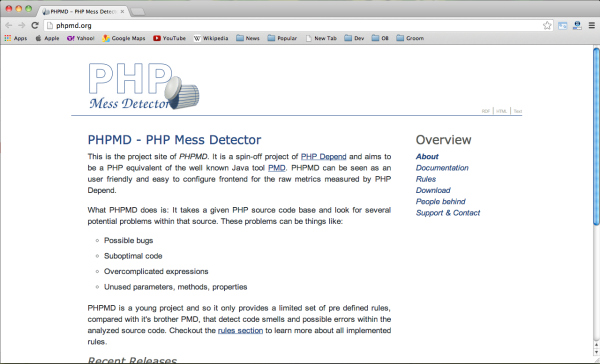Click the Possible bugs list item

pyautogui.click(x=129, y=240)
